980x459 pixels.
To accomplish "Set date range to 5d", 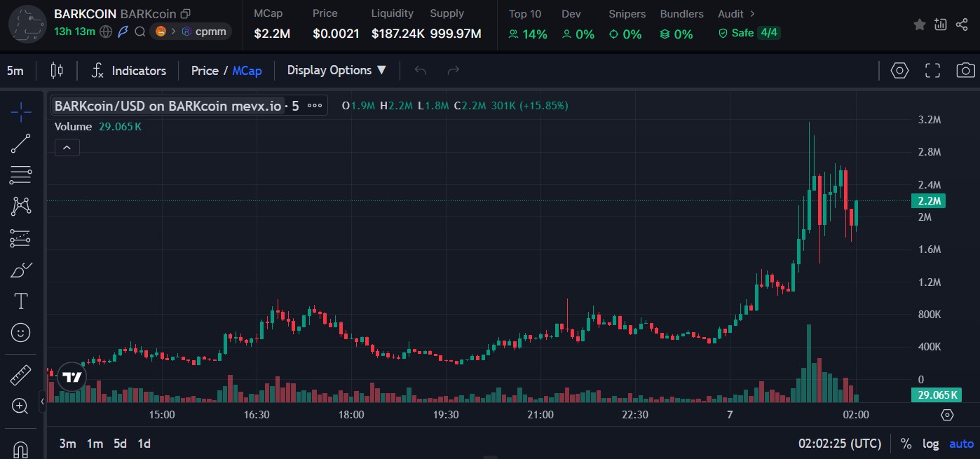I will [x=120, y=444].
